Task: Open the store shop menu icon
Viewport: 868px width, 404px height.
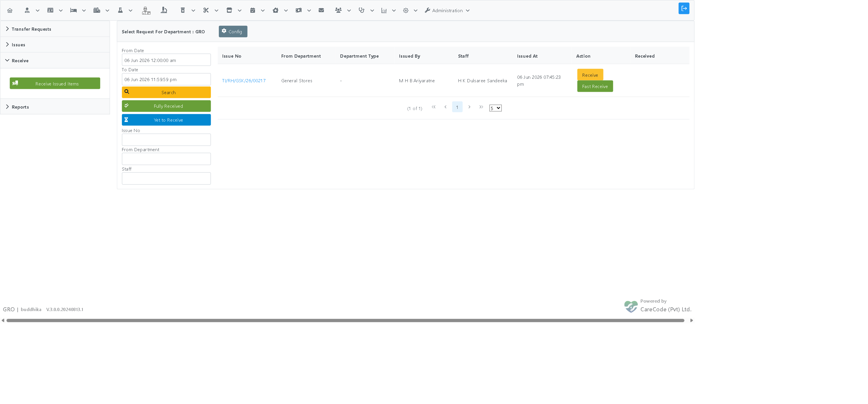Action: (x=229, y=10)
